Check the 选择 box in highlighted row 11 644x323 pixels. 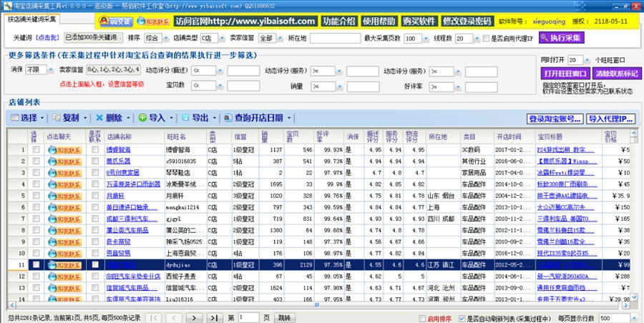pos(36,264)
